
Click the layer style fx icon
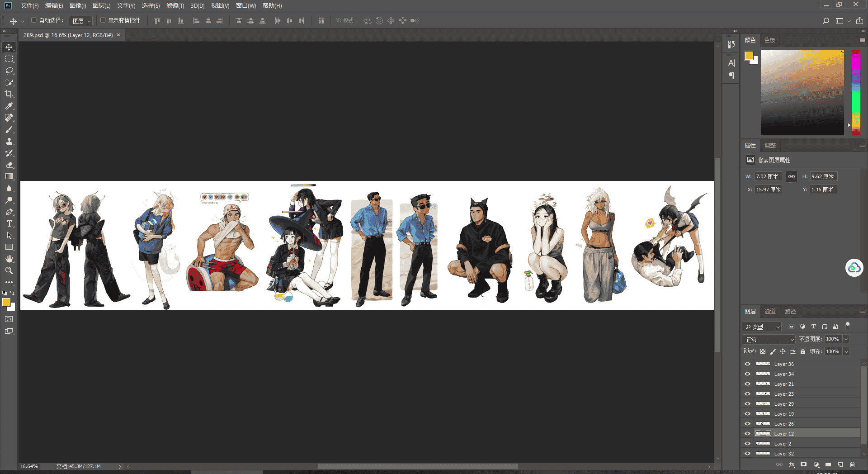pyautogui.click(x=792, y=465)
